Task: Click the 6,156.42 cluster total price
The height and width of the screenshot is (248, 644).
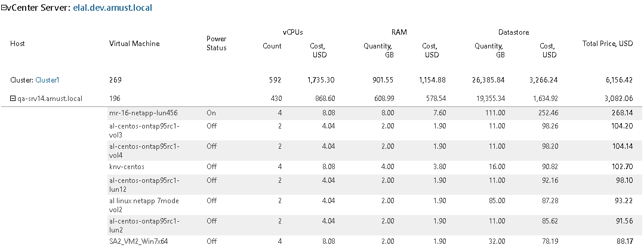Action: click(616, 80)
